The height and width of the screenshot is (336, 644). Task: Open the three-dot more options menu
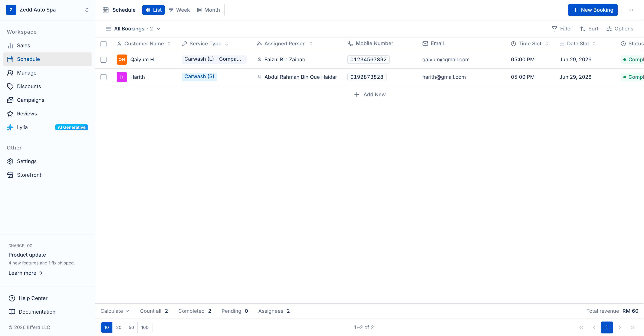click(x=631, y=10)
